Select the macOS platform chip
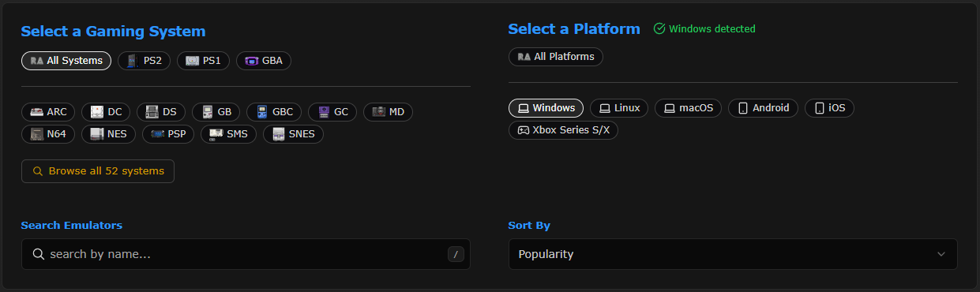 (x=688, y=108)
